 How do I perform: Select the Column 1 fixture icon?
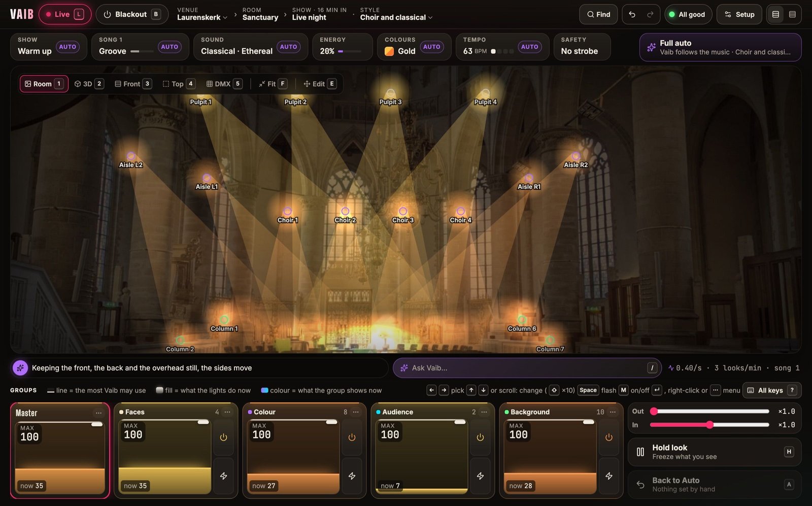(224, 320)
